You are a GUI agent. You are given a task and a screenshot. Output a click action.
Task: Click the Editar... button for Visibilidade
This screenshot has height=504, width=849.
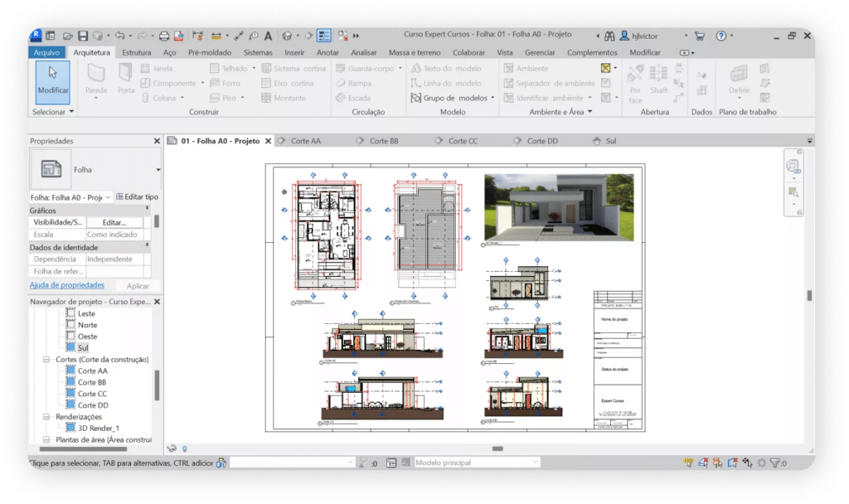tap(114, 222)
